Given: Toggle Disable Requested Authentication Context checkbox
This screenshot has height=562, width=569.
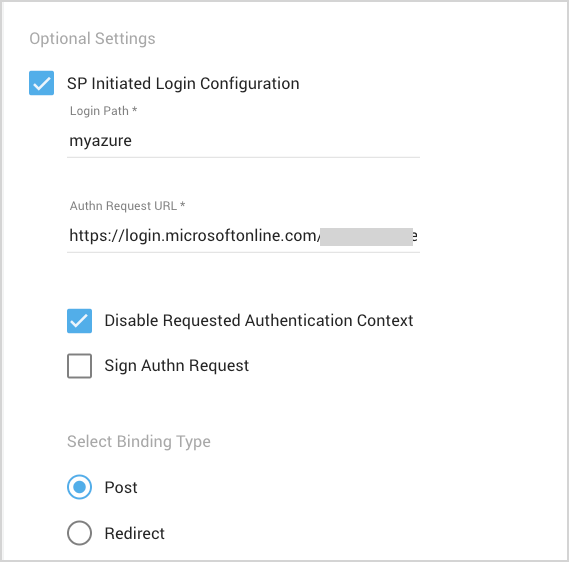Looking at the screenshot, I should coord(79,321).
